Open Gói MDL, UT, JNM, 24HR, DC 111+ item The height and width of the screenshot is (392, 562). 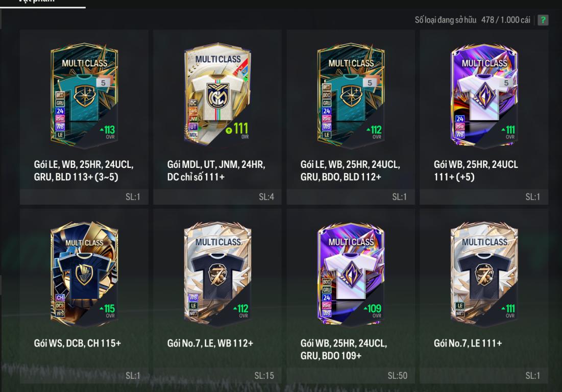pyautogui.click(x=216, y=170)
